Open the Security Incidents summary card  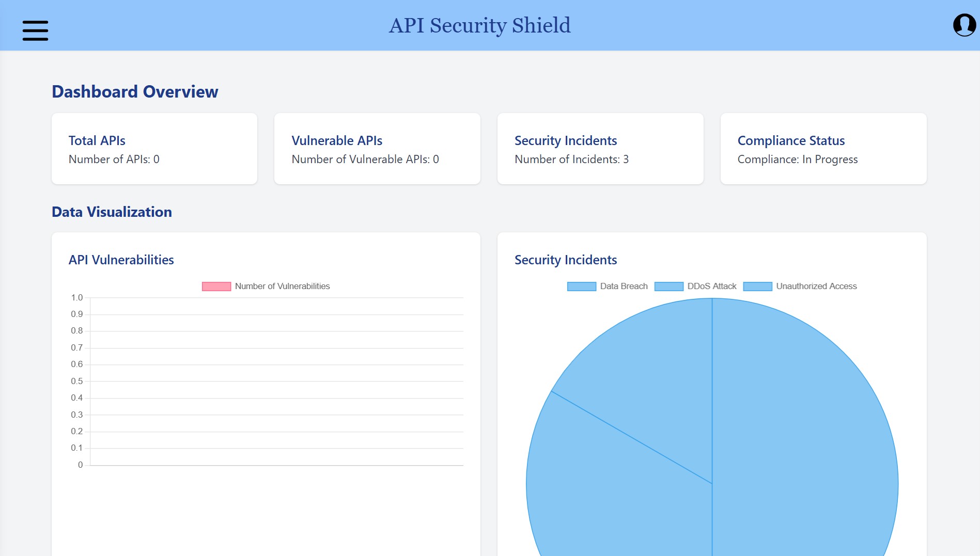coord(600,149)
